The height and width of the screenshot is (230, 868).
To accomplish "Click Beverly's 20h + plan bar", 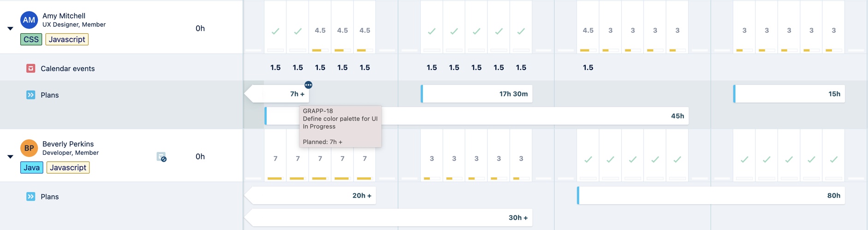I will [x=310, y=195].
